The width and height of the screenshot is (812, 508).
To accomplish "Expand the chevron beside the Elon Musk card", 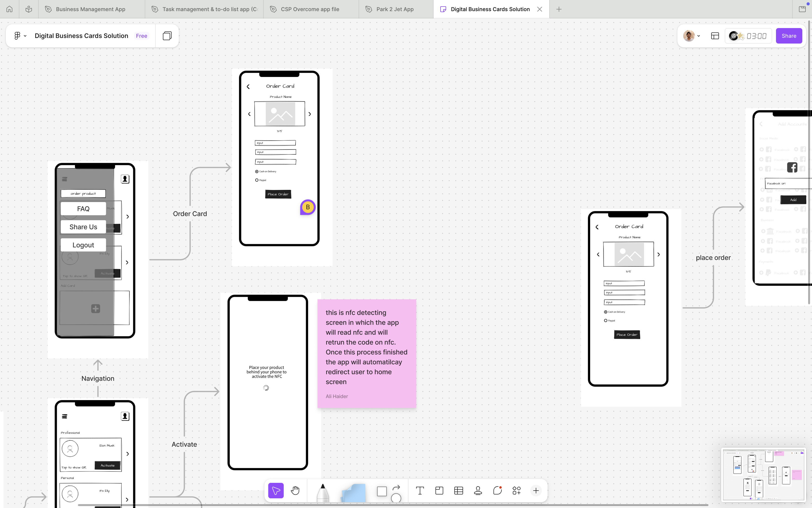I will click(128, 454).
